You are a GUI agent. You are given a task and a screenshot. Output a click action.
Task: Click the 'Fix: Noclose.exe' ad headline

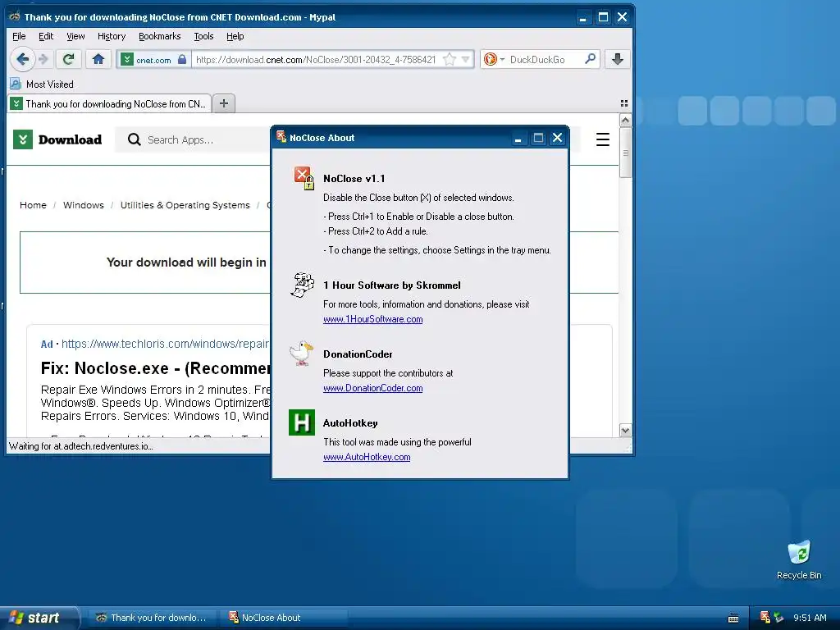(x=155, y=368)
